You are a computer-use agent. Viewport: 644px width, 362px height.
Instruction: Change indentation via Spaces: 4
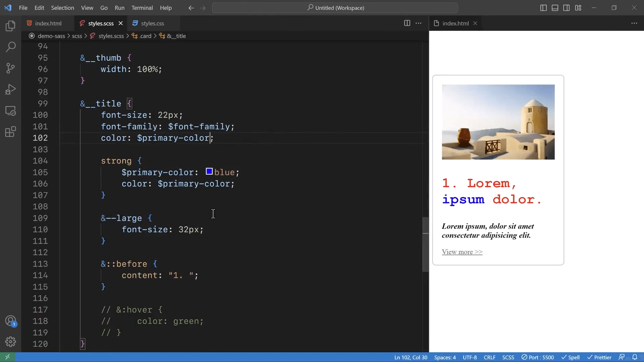(x=445, y=357)
